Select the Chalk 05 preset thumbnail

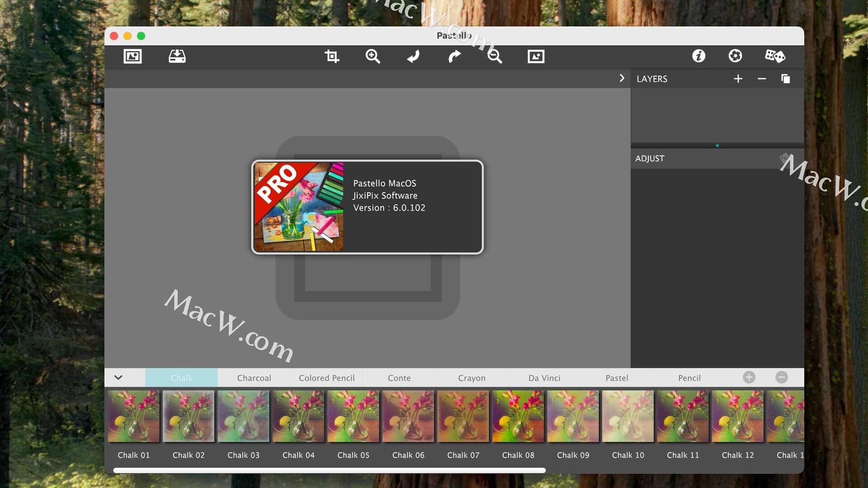point(353,416)
